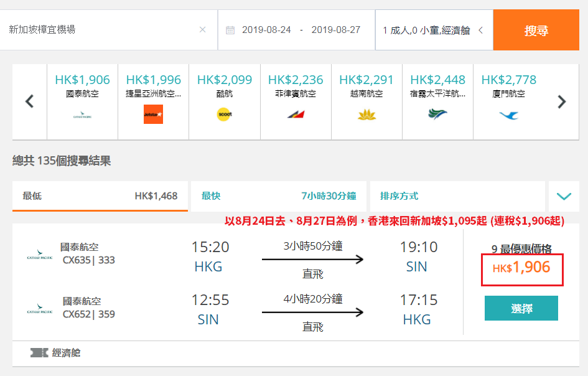Click flight number CX635 | 333
This screenshot has width=588, height=376.
[x=88, y=260]
